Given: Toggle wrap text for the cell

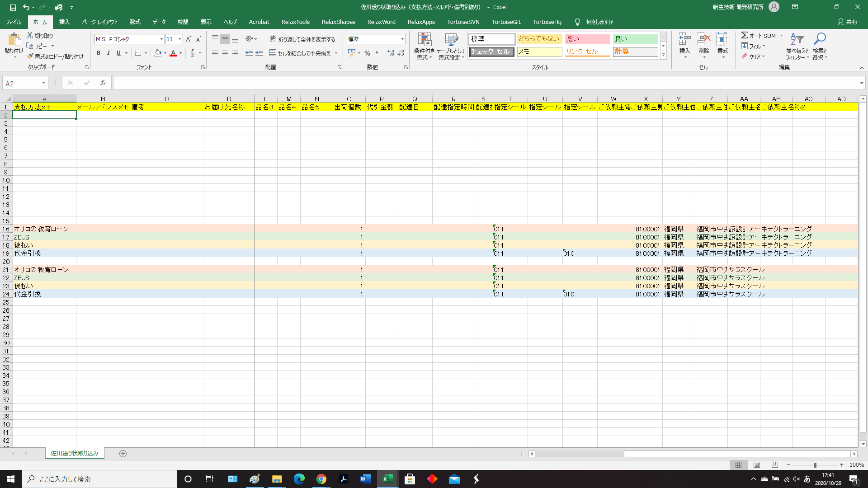Looking at the screenshot, I should coord(302,39).
